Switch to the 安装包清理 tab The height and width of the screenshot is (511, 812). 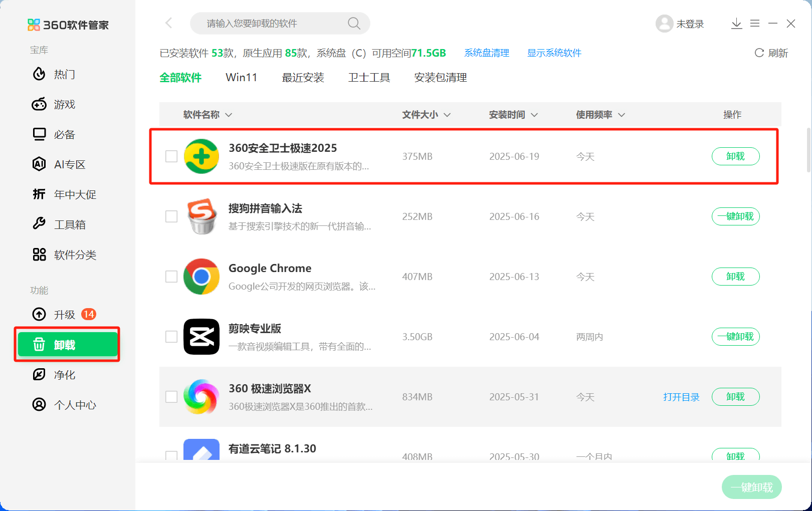click(441, 78)
